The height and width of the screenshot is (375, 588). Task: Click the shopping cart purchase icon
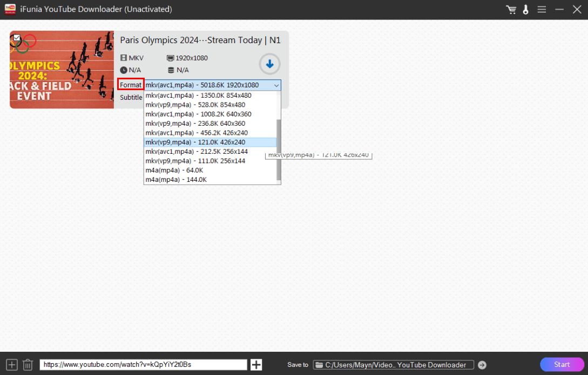tap(511, 10)
